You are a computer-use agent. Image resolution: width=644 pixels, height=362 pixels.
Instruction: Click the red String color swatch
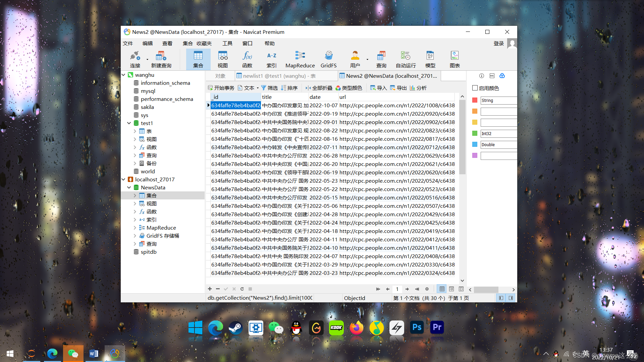[475, 100]
